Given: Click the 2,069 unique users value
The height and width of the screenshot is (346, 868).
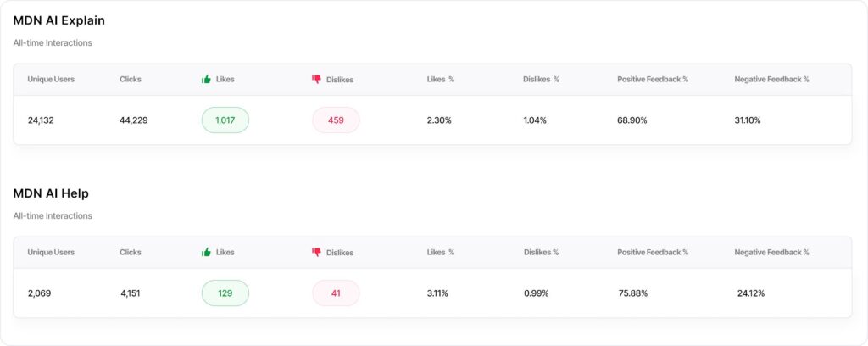Looking at the screenshot, I should (39, 293).
